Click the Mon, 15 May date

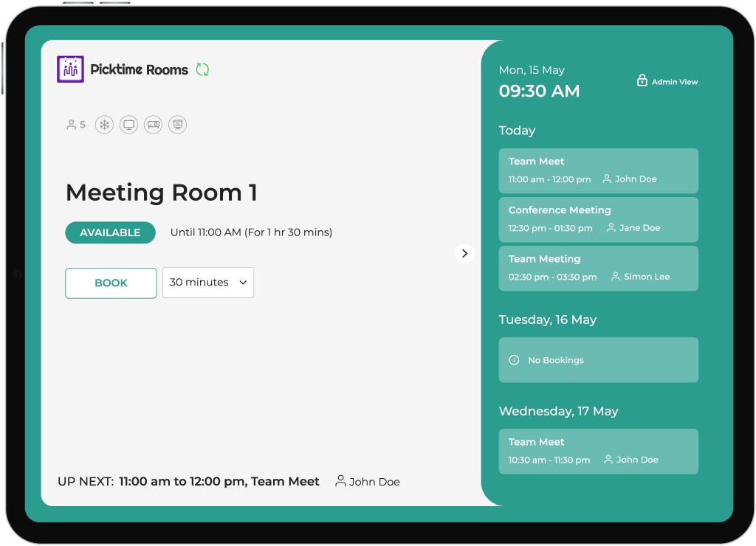pyautogui.click(x=532, y=70)
